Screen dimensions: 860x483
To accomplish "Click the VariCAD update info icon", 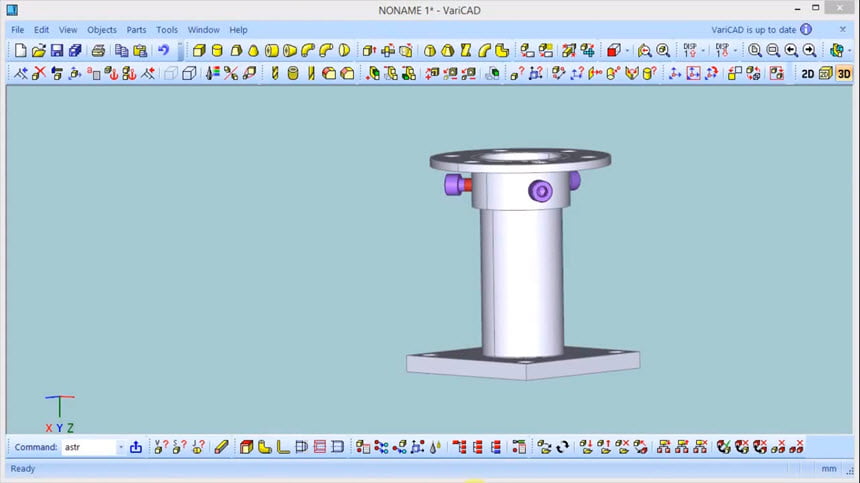I will pyautogui.click(x=806, y=30).
